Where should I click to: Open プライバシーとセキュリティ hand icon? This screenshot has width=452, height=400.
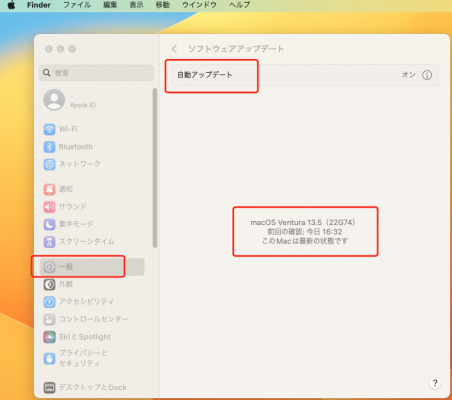49,358
